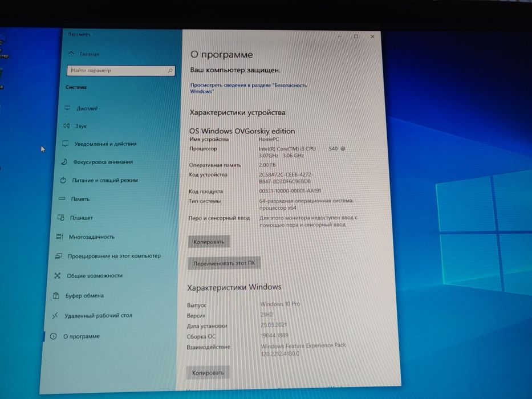Select Фокусировка внимания in sidebar

point(103,162)
